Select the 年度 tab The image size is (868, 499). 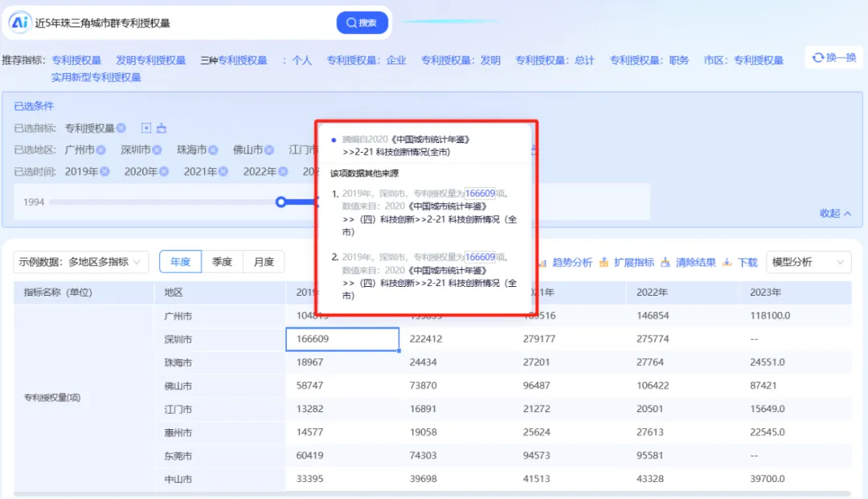(x=181, y=262)
